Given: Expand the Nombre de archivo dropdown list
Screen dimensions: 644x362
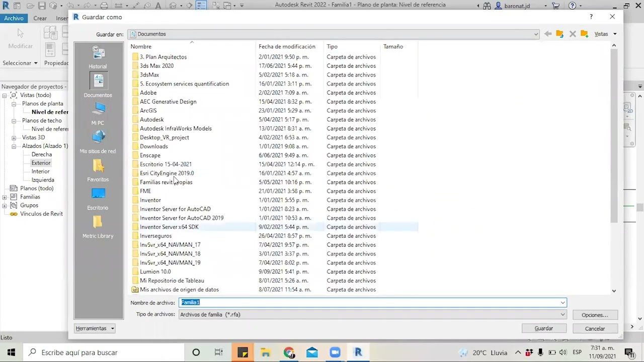Looking at the screenshot, I should 562,302.
